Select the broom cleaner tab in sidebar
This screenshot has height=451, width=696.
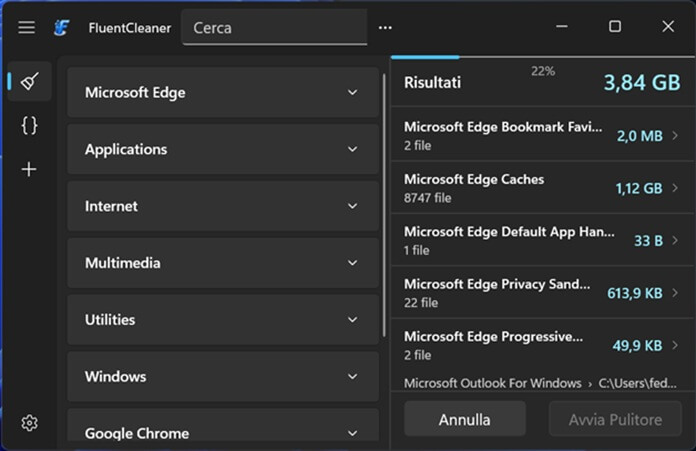pyautogui.click(x=30, y=81)
